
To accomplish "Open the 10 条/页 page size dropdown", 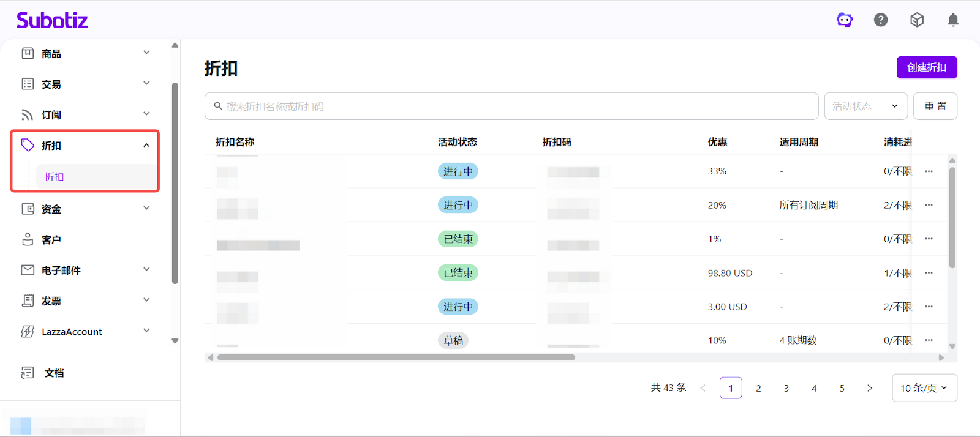I will (x=924, y=388).
